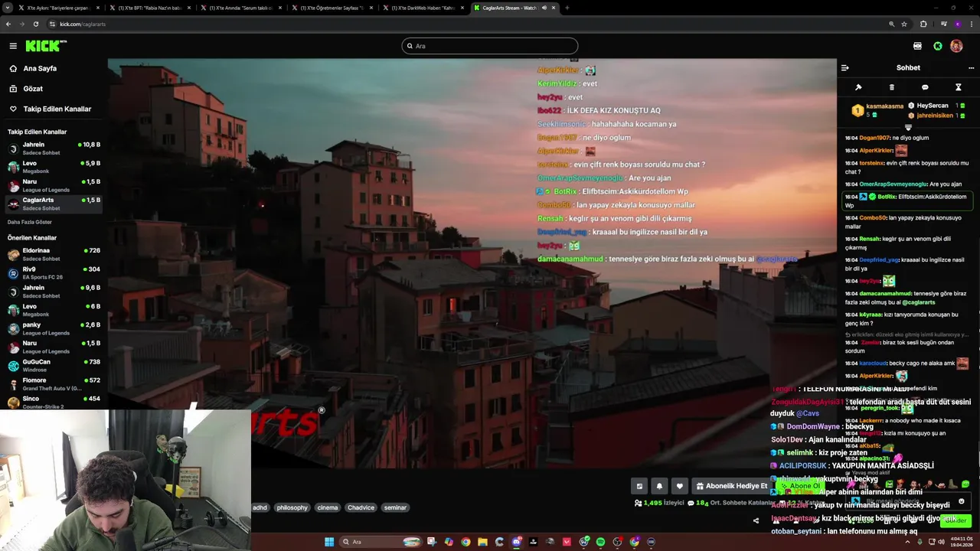The height and width of the screenshot is (551, 980).
Task: Open the profile avatar in the top bar
Action: [956, 46]
